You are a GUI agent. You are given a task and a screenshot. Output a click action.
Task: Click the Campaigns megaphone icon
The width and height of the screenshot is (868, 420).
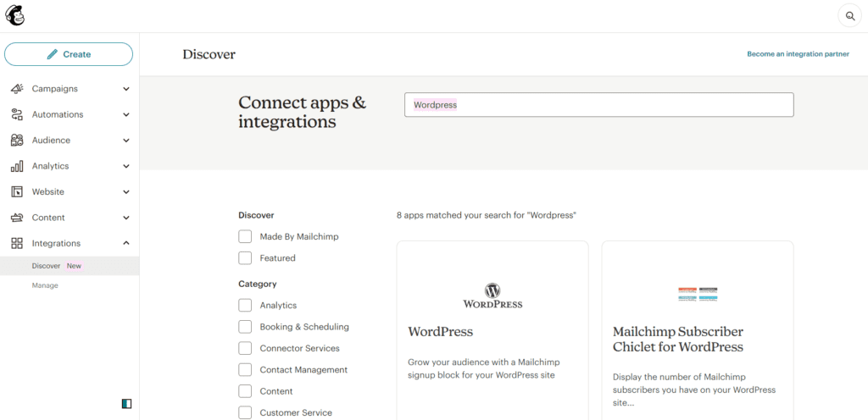pos(17,88)
